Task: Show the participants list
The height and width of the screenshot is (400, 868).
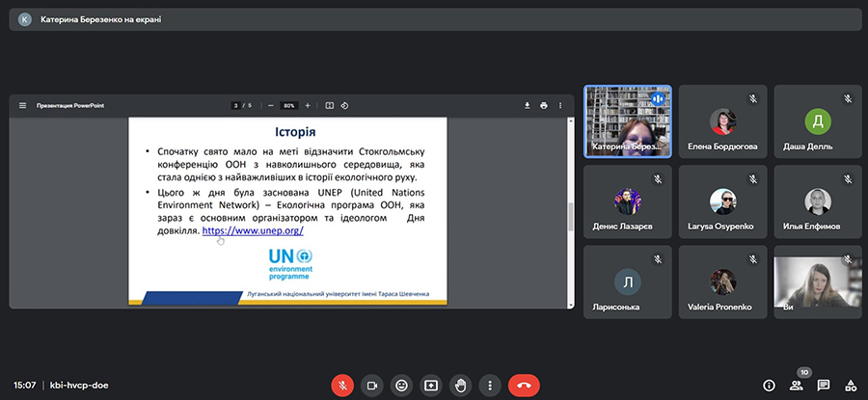Action: point(797,385)
